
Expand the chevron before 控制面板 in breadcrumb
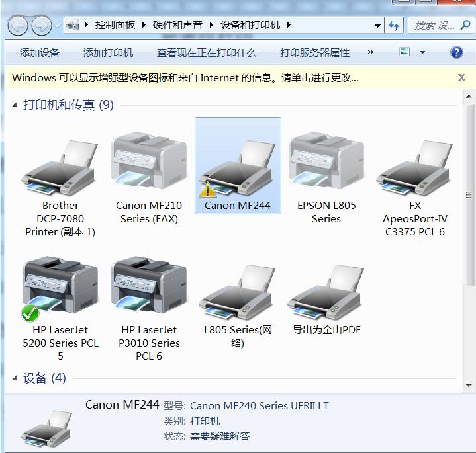click(86, 25)
